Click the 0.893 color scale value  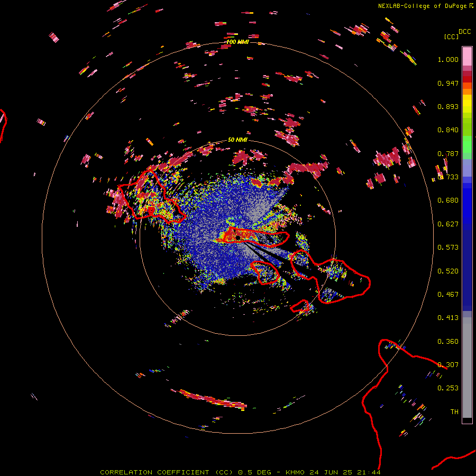point(448,106)
